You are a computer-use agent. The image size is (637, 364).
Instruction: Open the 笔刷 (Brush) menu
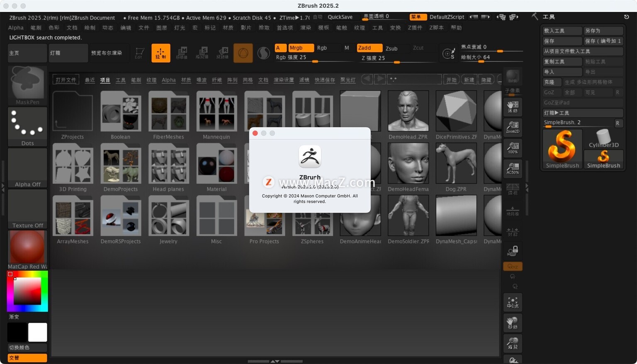36,28
